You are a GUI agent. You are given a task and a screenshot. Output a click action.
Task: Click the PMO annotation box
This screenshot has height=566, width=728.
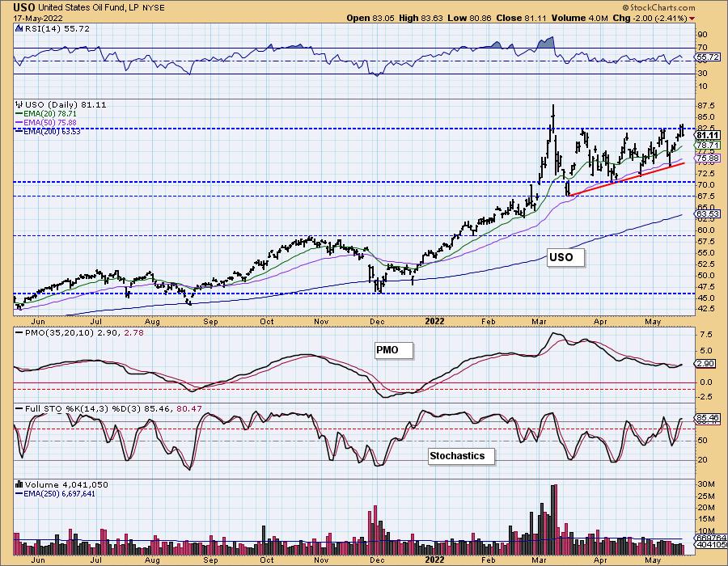tap(393, 350)
